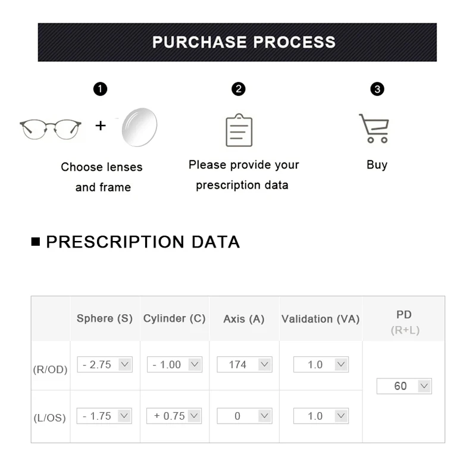Click the shopping cart icon
476x476 pixels.
[374, 129]
